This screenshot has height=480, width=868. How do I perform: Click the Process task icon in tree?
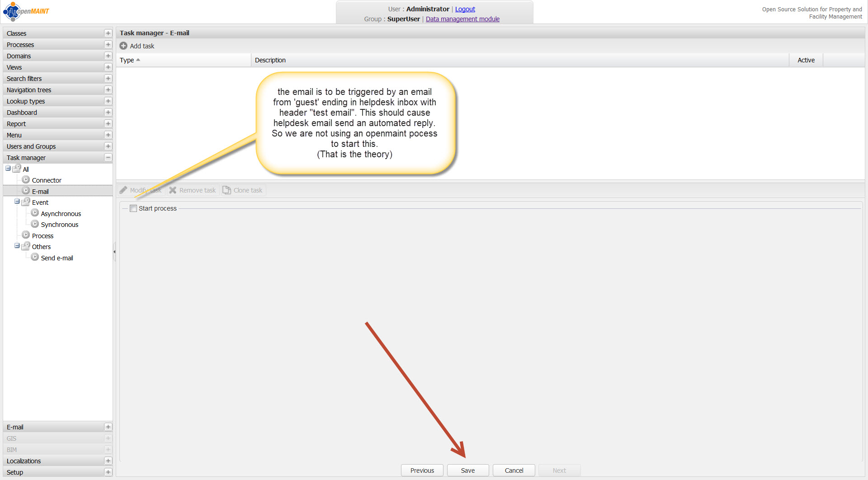coord(26,235)
